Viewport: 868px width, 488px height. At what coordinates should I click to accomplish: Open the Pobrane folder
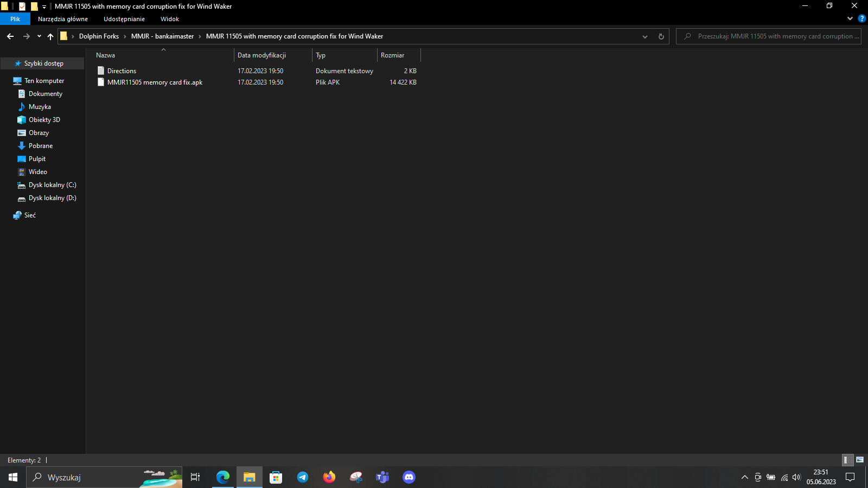tap(41, 146)
